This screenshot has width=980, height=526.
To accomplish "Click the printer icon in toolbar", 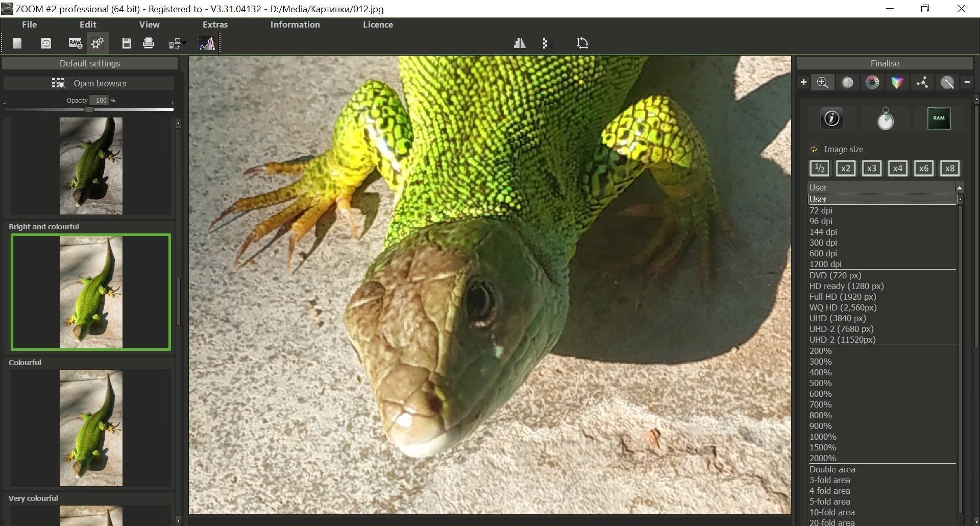I will click(149, 43).
